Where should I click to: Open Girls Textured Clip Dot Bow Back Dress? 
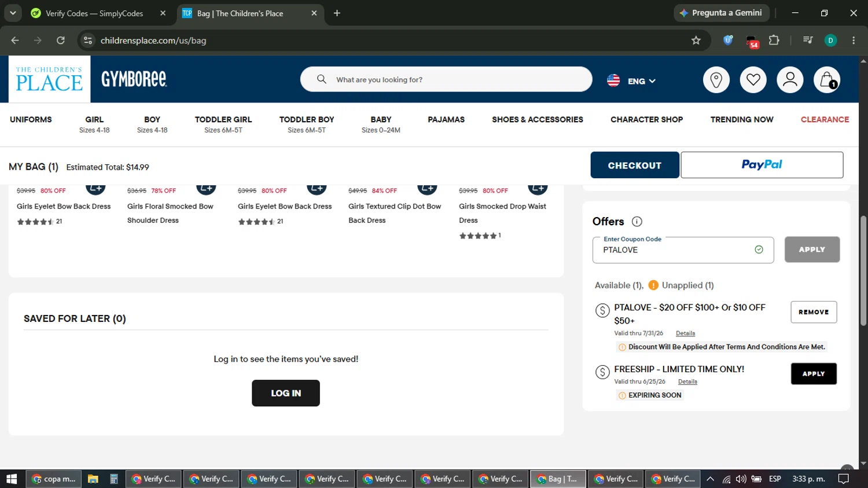(x=395, y=213)
